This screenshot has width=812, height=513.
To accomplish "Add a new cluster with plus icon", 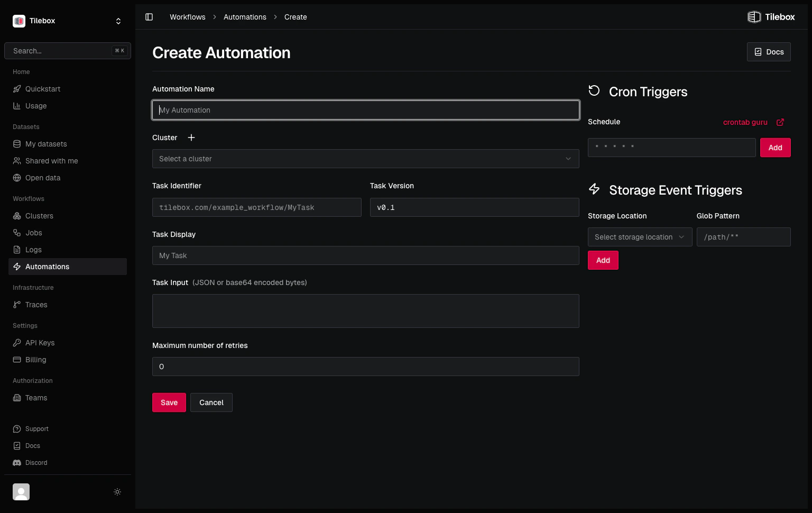I will (x=191, y=138).
